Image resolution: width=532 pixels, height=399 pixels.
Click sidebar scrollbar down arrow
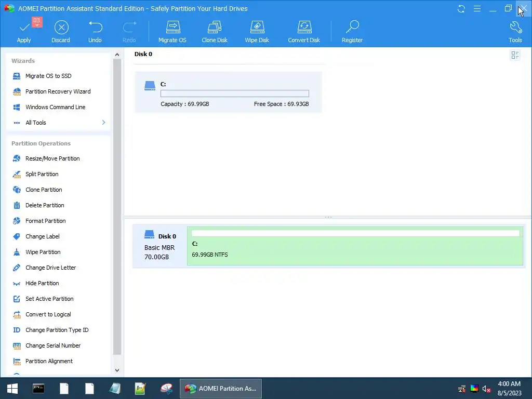(117, 370)
